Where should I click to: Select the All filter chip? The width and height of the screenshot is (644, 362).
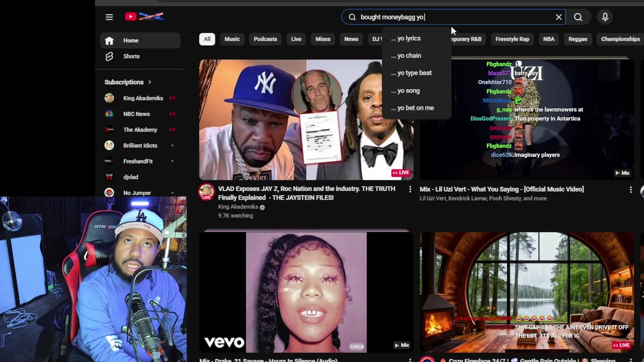(207, 39)
